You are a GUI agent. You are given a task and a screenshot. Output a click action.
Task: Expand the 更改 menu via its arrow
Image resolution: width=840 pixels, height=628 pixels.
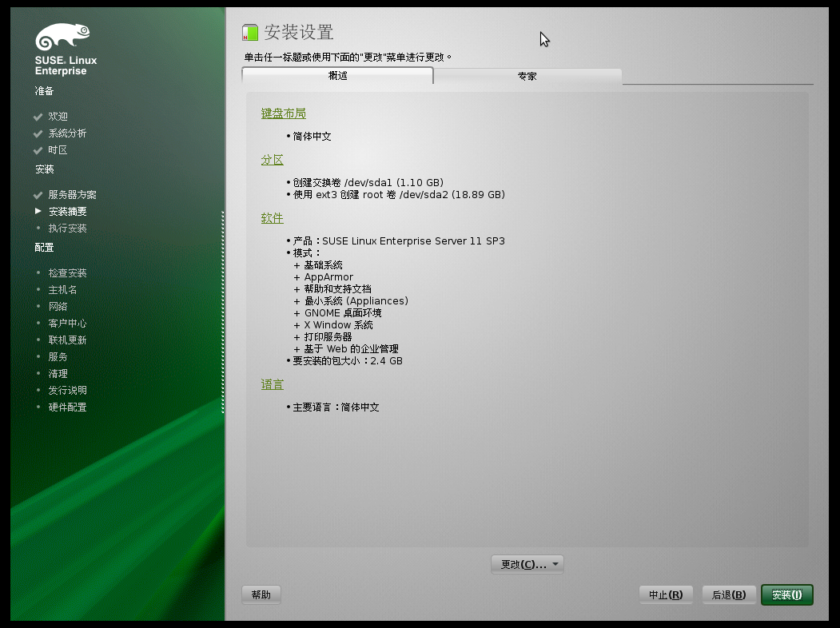(555, 563)
